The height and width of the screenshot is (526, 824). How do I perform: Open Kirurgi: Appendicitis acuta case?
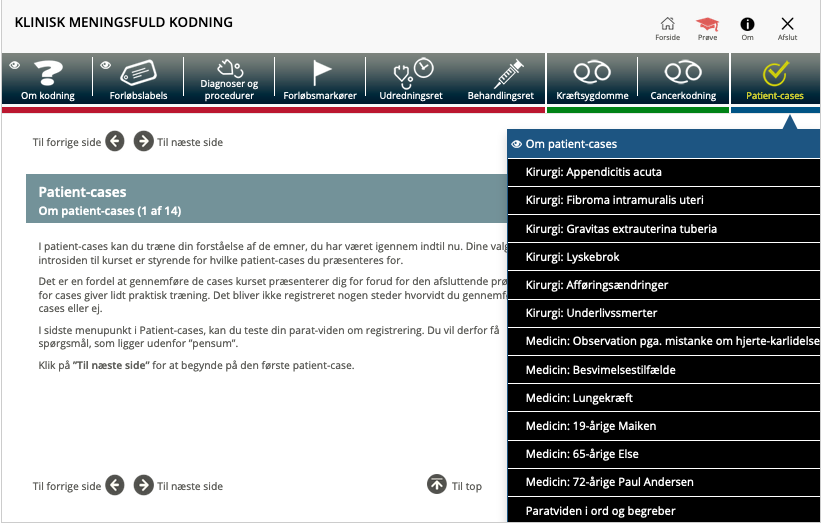664,172
